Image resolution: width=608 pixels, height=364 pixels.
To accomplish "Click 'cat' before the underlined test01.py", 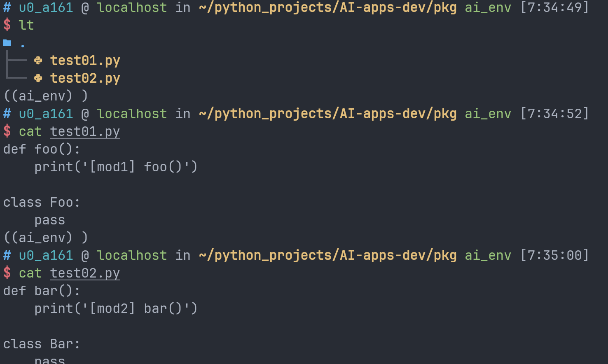I will tap(30, 132).
